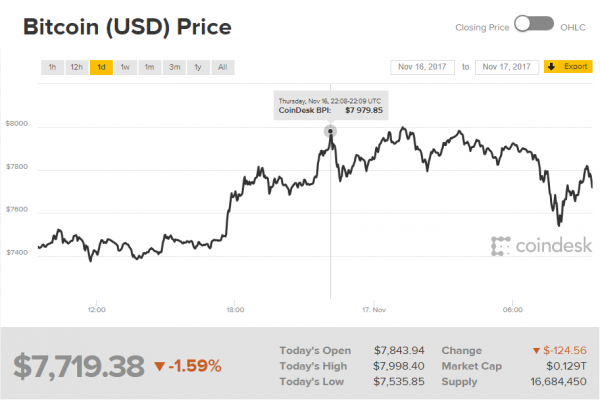Switch chart to 1m range
600x400 pixels.
149,67
